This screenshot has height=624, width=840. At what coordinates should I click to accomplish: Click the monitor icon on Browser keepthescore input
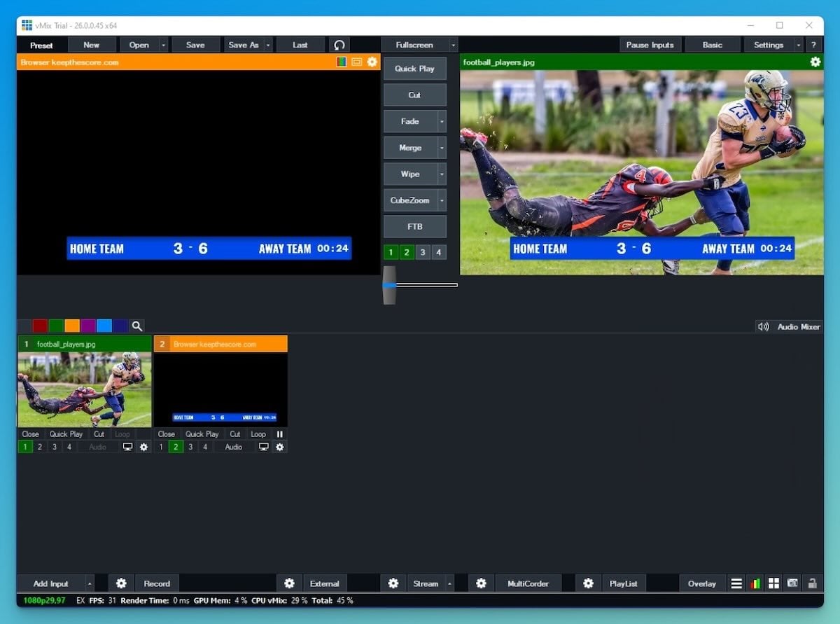point(263,447)
